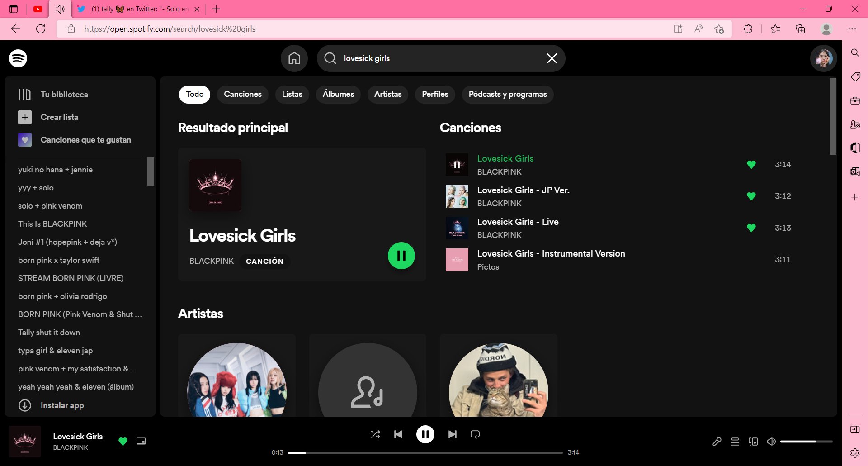The height and width of the screenshot is (466, 868).
Task: Select the Pódcasts y programas tab
Action: [x=508, y=94]
